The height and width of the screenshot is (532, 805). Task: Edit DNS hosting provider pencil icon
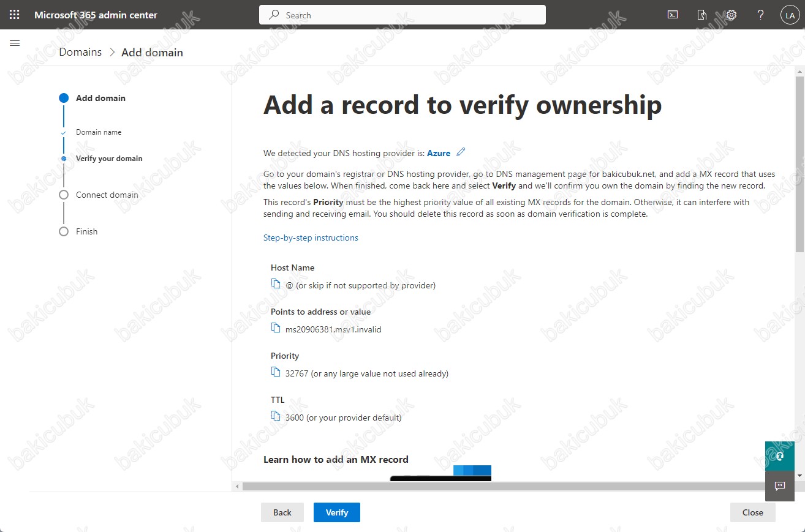(461, 152)
